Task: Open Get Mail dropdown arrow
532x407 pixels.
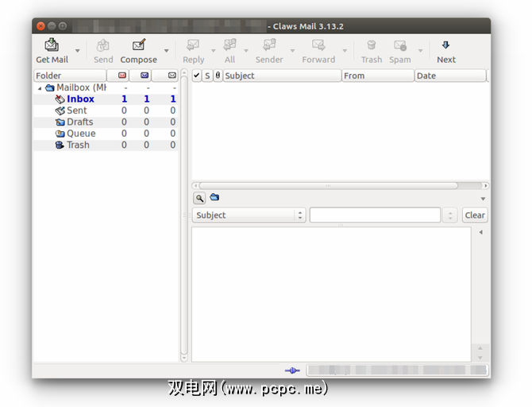Action: (77, 51)
